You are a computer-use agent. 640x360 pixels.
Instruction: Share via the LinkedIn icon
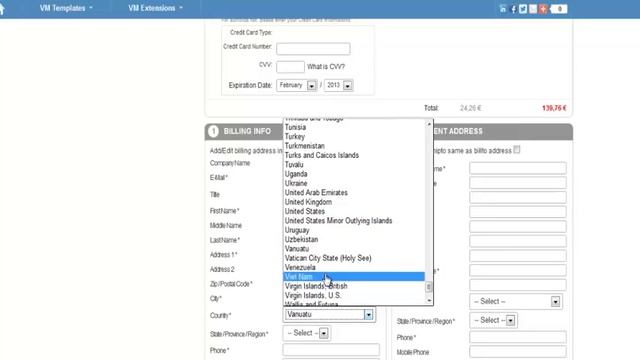(x=503, y=9)
